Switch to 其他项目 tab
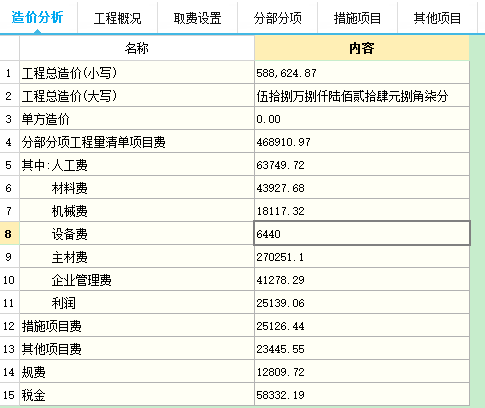Viewport: 485px width, 408px height. click(437, 18)
